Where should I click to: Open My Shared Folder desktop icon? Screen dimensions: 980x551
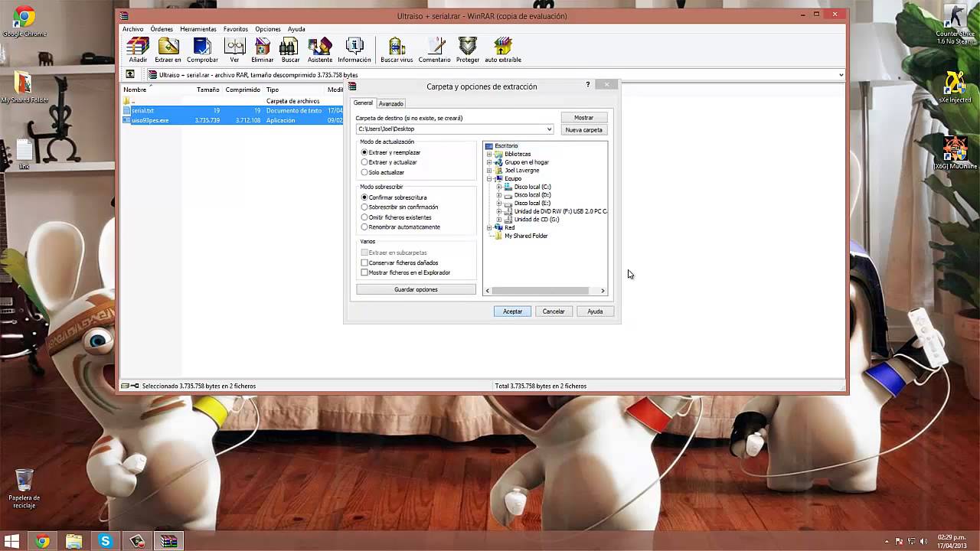(24, 88)
